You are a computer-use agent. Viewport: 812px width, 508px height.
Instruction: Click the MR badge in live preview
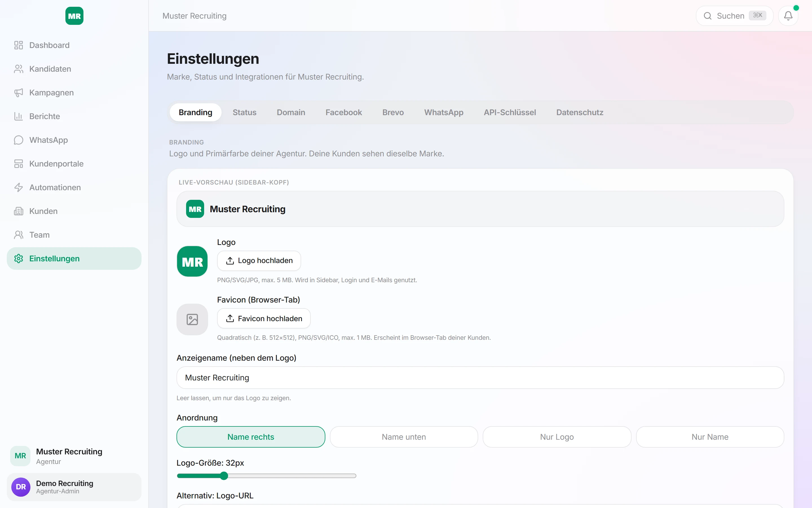pos(195,209)
